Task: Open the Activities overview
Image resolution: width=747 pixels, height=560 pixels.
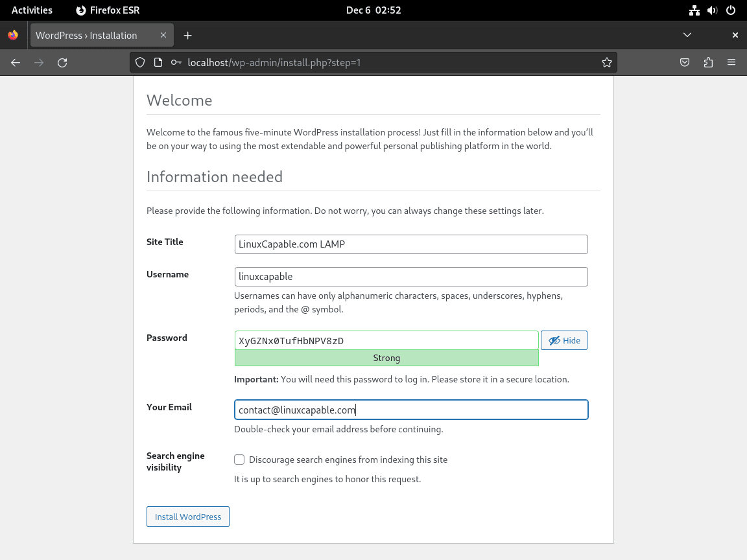Action: click(32, 10)
